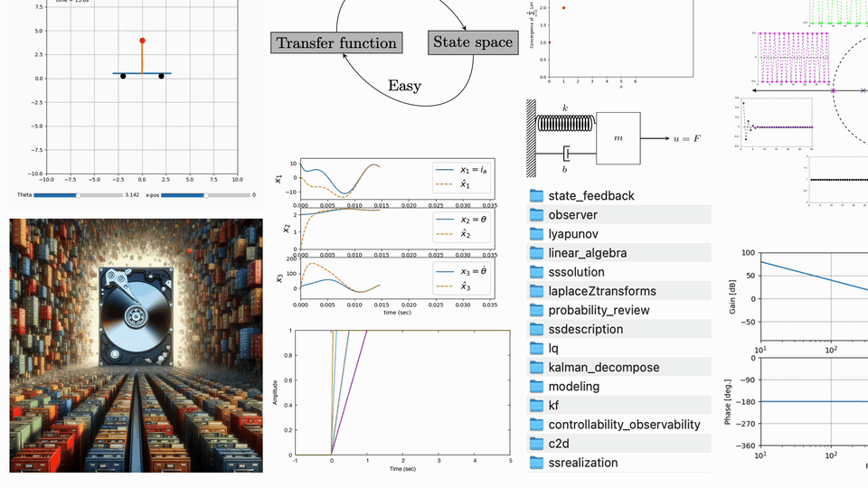Click the x1 = ia legend entry
The width and height of the screenshot is (868, 488).
click(x=460, y=170)
